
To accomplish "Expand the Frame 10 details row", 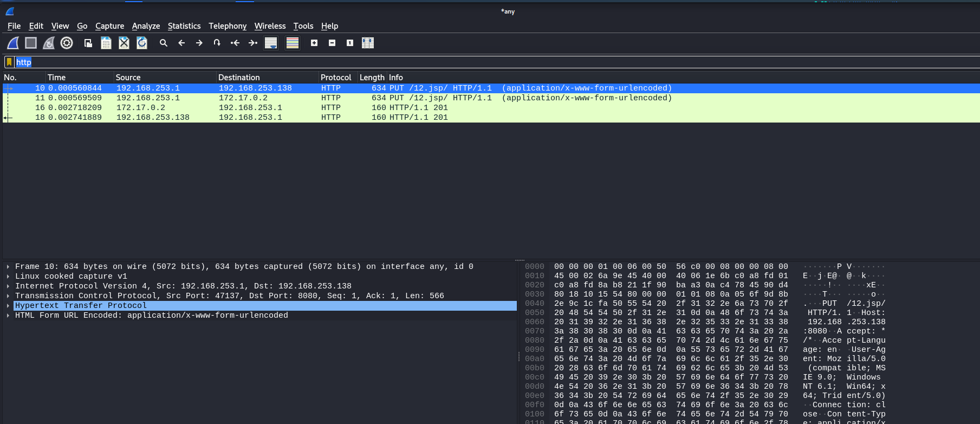I will pyautogui.click(x=8, y=267).
